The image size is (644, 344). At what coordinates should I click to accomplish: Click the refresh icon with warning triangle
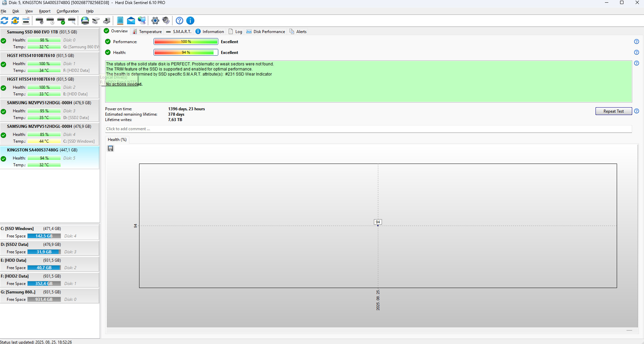pyautogui.click(x=15, y=21)
